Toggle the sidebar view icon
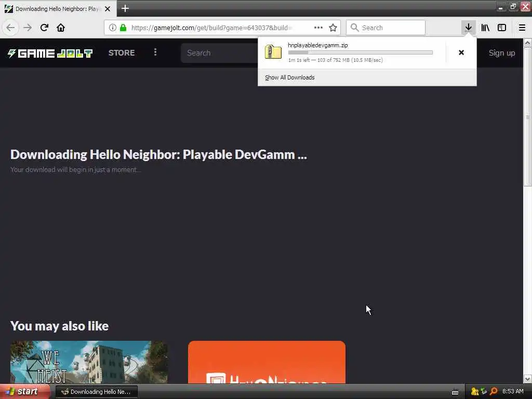The image size is (532, 399). click(502, 28)
